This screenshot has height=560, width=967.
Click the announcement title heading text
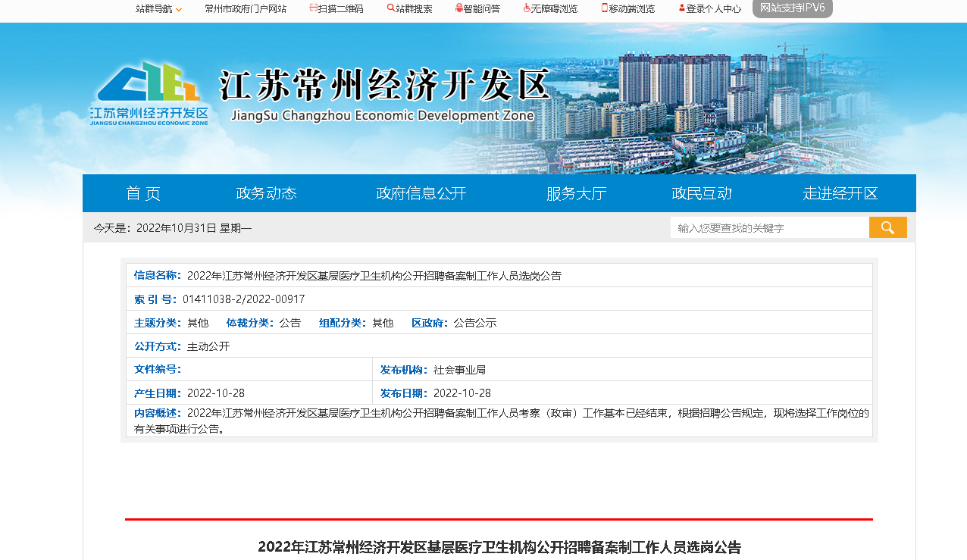(499, 546)
